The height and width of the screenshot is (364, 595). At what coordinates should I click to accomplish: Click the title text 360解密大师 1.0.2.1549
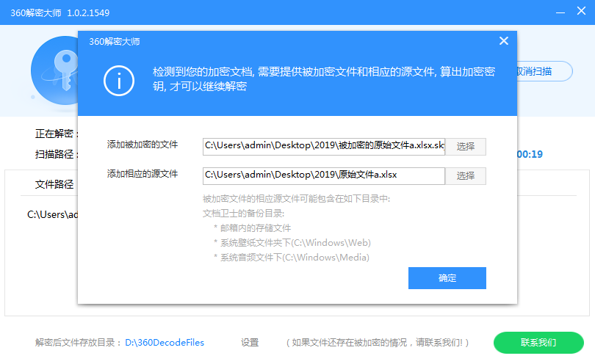click(60, 13)
